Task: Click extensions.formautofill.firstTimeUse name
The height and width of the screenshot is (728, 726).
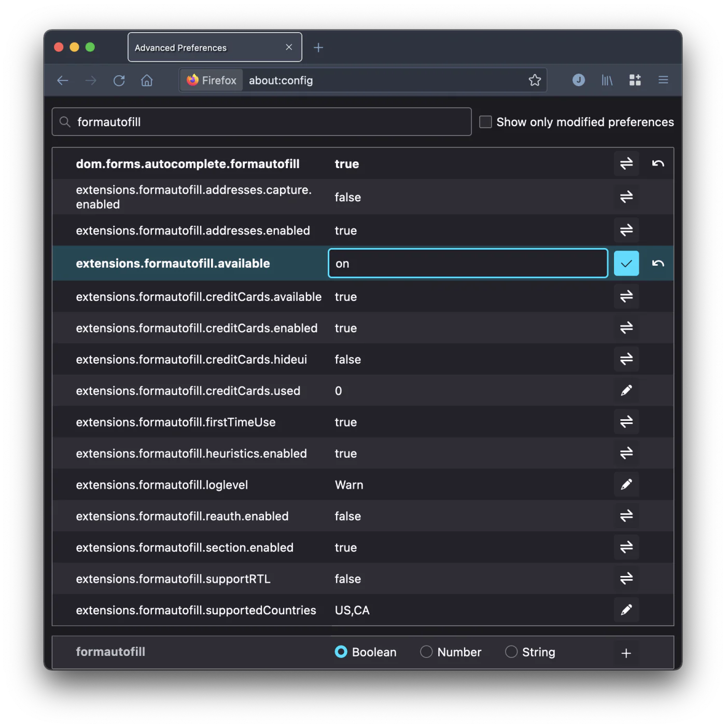Action: [x=176, y=422]
